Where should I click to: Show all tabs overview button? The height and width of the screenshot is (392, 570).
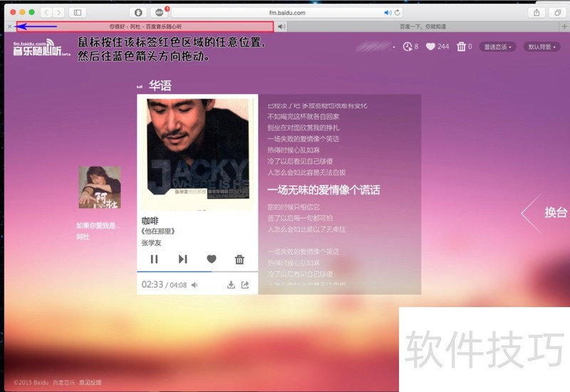tap(557, 12)
